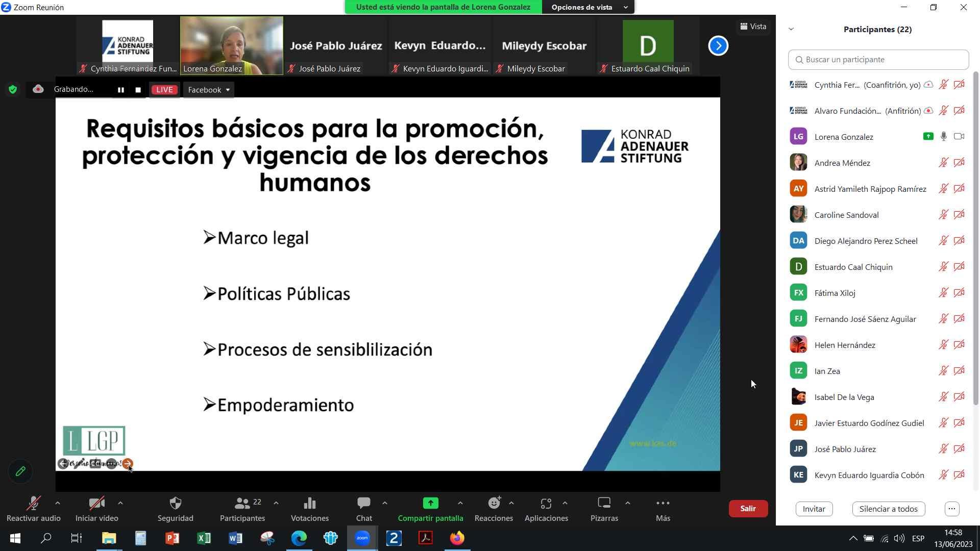Expand Opciones de vista menu
Viewport: 980px width, 551px height.
click(x=588, y=7)
